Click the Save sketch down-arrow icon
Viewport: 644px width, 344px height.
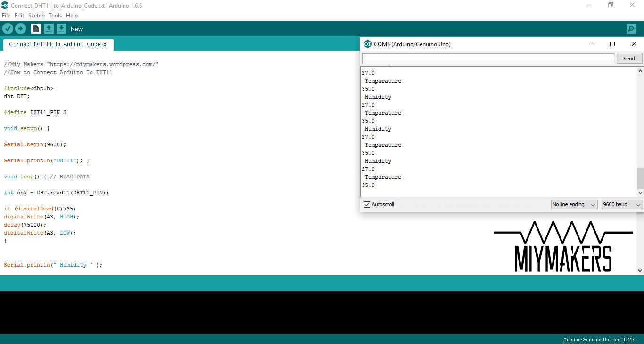tap(61, 29)
